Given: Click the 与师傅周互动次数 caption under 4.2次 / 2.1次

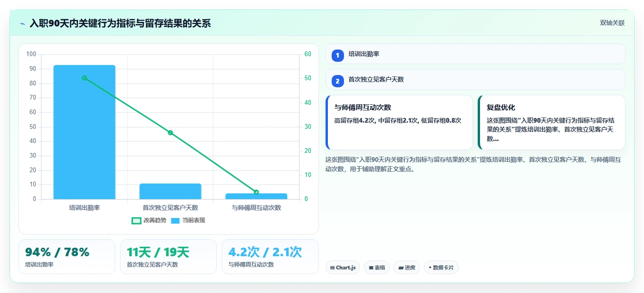Looking at the screenshot, I should (x=251, y=265).
